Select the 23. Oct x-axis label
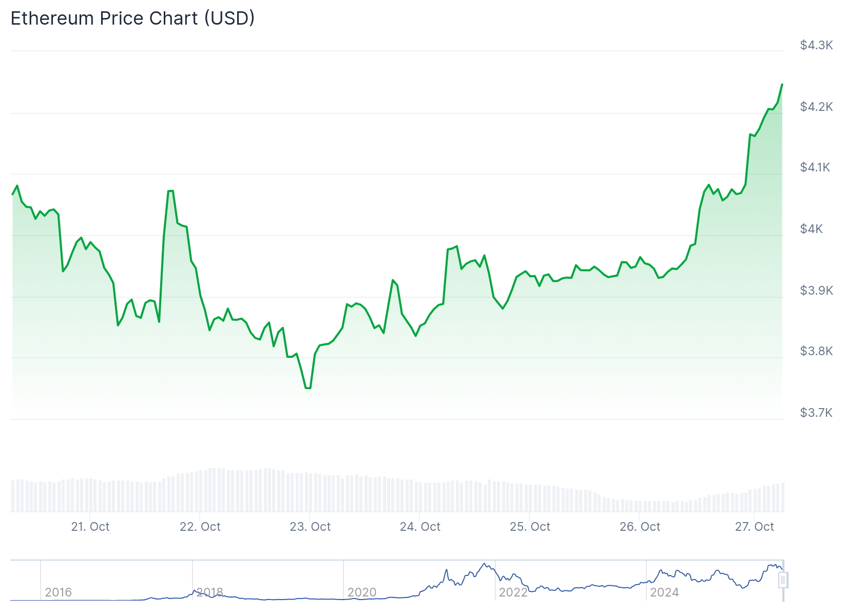 310,527
